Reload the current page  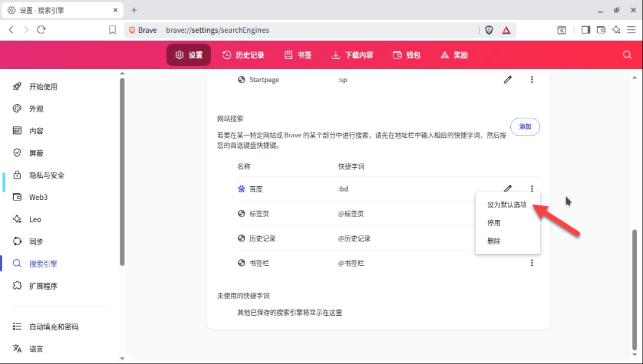(x=41, y=30)
